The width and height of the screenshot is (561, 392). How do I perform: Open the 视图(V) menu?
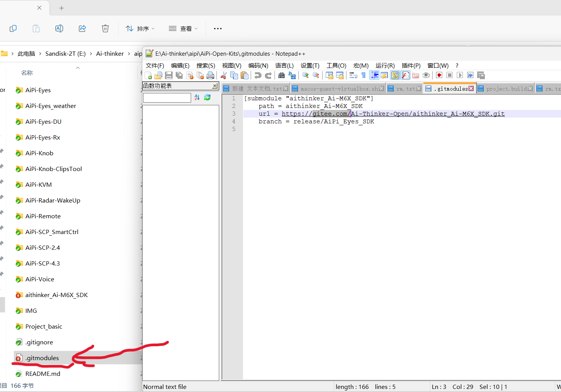[x=232, y=66]
